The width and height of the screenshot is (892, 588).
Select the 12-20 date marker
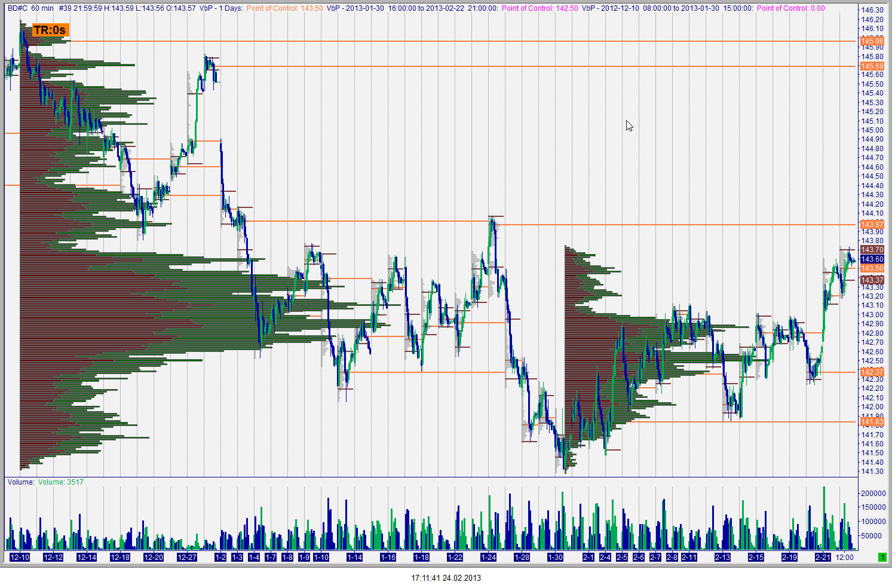[154, 557]
